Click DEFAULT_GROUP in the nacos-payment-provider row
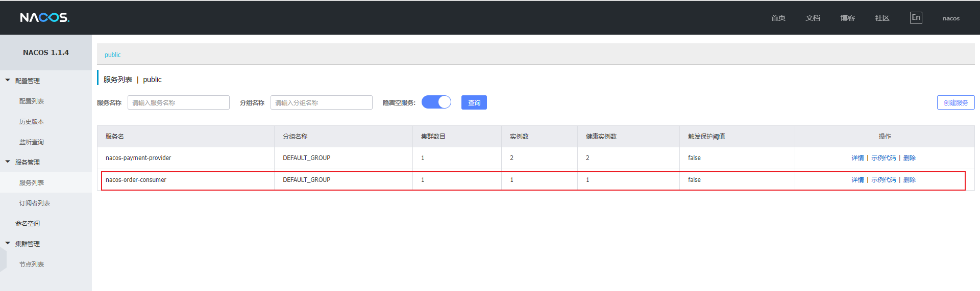Image resolution: width=980 pixels, height=291 pixels. point(307,158)
